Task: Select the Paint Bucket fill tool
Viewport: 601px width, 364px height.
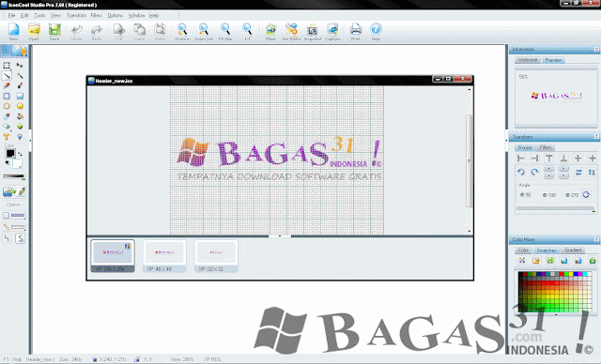Action: tap(20, 116)
